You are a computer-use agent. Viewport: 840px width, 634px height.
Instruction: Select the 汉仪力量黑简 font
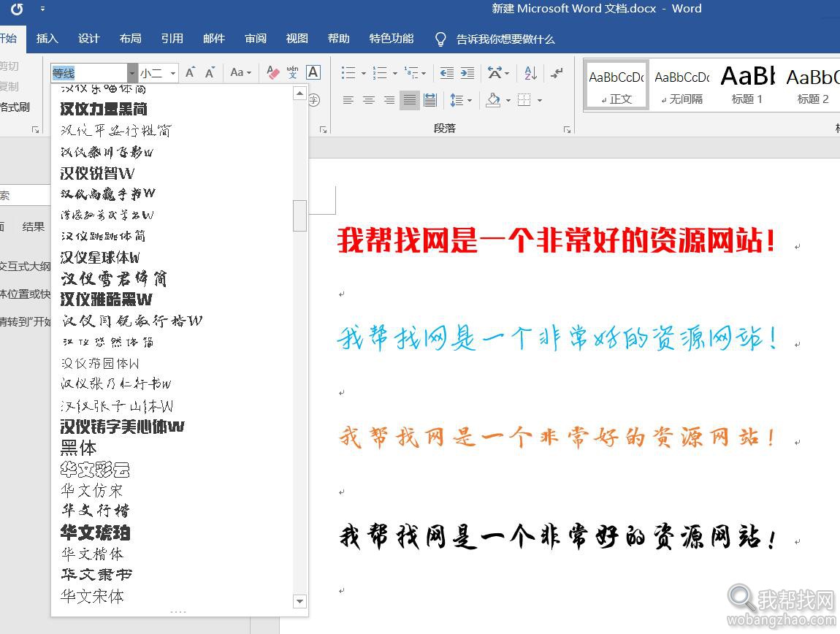(104, 110)
